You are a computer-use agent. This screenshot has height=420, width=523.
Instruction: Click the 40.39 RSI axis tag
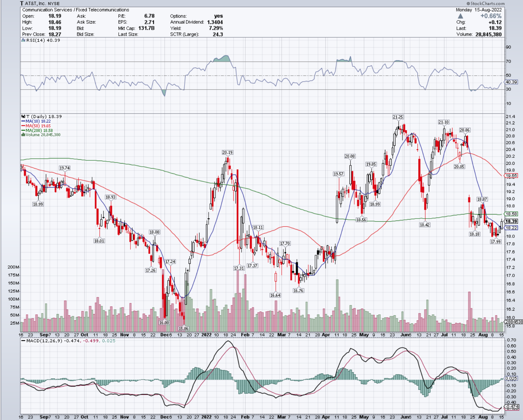coord(511,82)
